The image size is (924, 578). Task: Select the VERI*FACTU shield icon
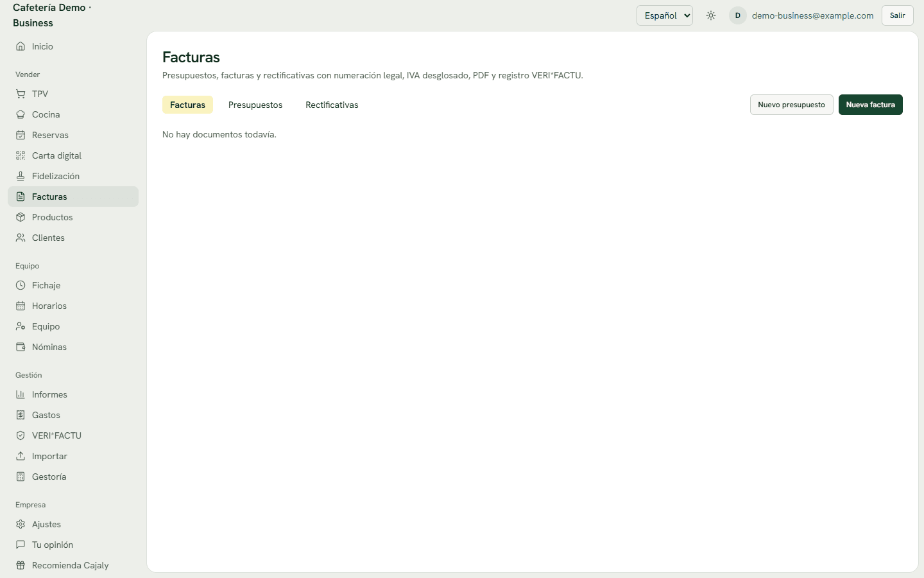point(21,435)
